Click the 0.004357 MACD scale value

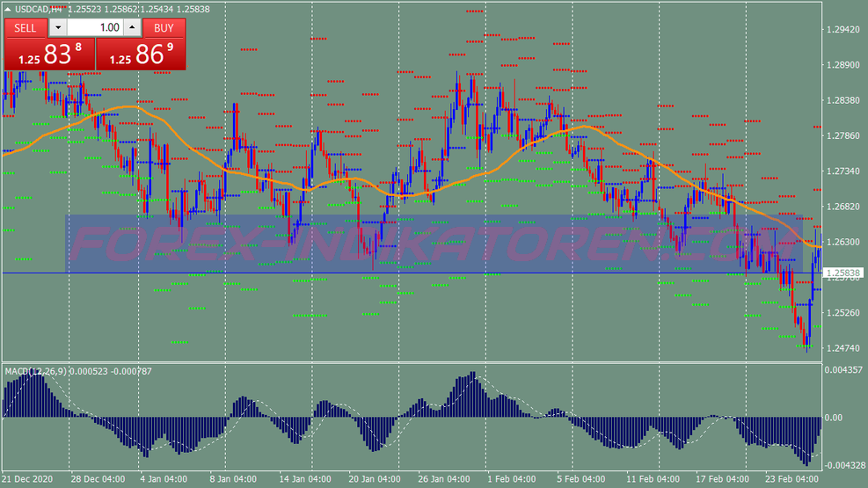tap(843, 369)
